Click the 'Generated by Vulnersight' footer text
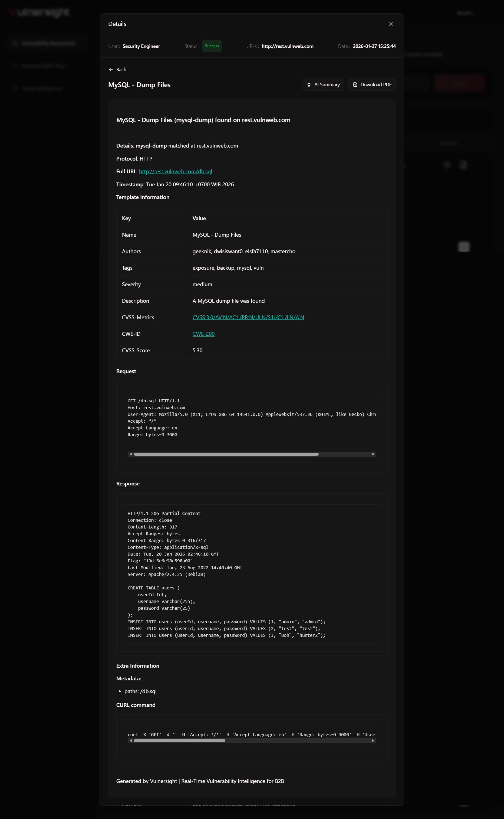This screenshot has height=819, width=504. (x=200, y=781)
